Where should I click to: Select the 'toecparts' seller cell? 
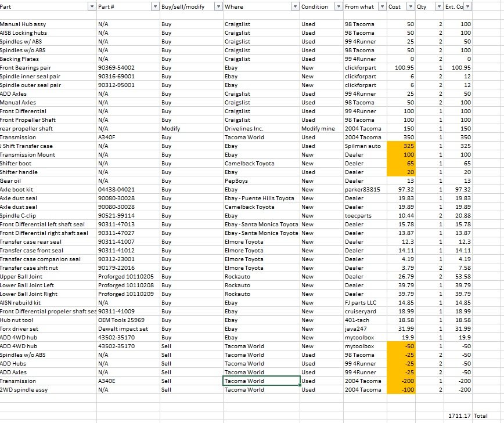click(x=365, y=215)
